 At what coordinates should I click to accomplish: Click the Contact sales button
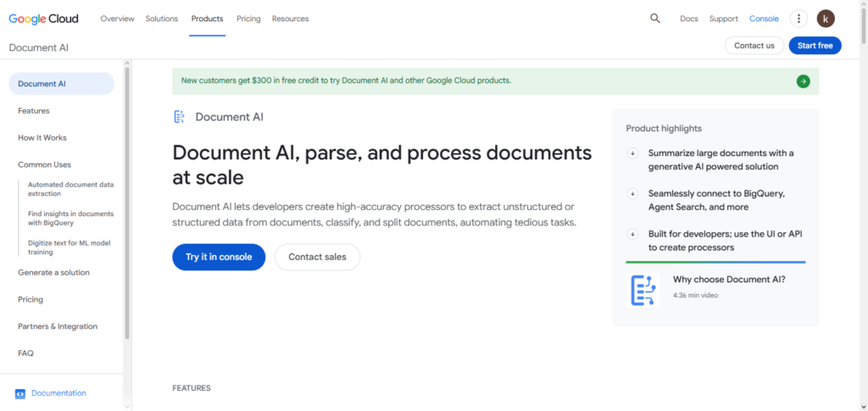pos(317,257)
